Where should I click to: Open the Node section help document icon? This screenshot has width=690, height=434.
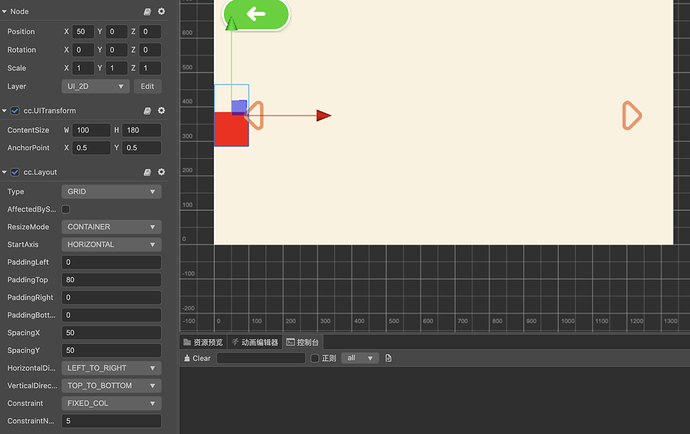[x=147, y=11]
